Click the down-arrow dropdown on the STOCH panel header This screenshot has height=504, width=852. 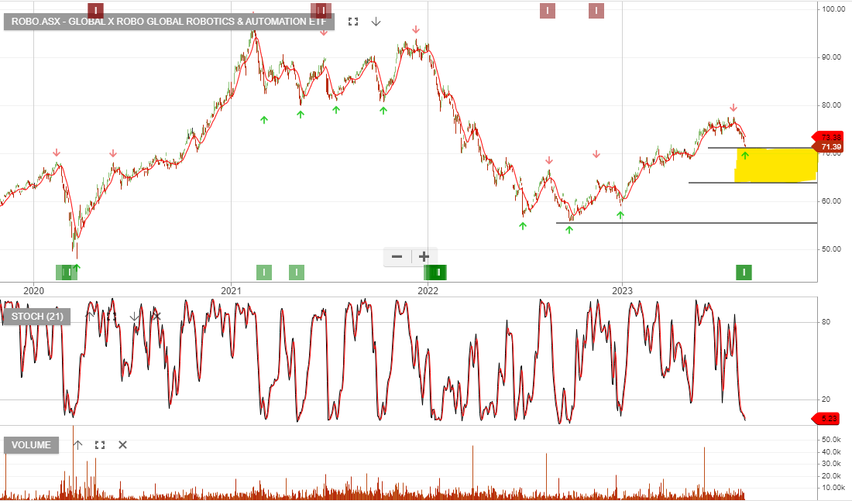[x=135, y=314]
